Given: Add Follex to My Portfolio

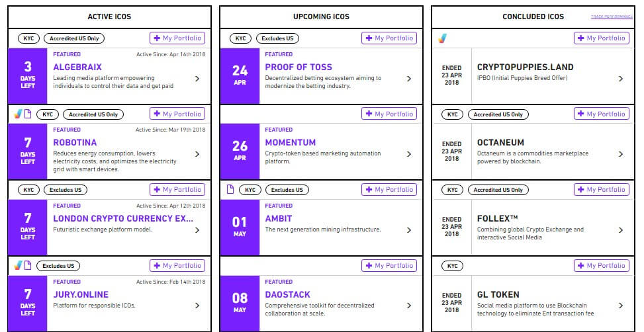Looking at the screenshot, I should point(601,190).
